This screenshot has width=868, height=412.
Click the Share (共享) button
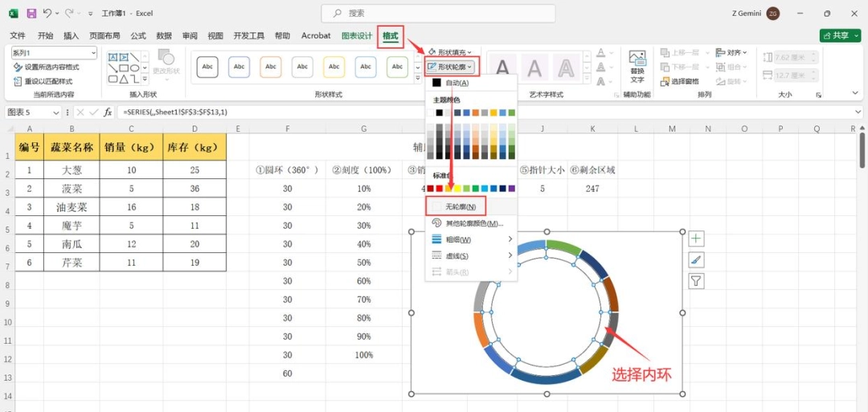(841, 35)
